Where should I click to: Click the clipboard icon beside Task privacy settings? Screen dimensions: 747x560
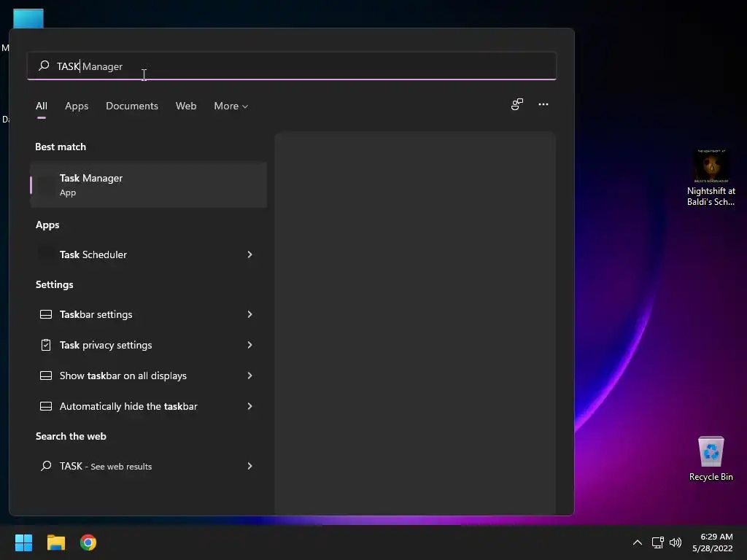[46, 345]
